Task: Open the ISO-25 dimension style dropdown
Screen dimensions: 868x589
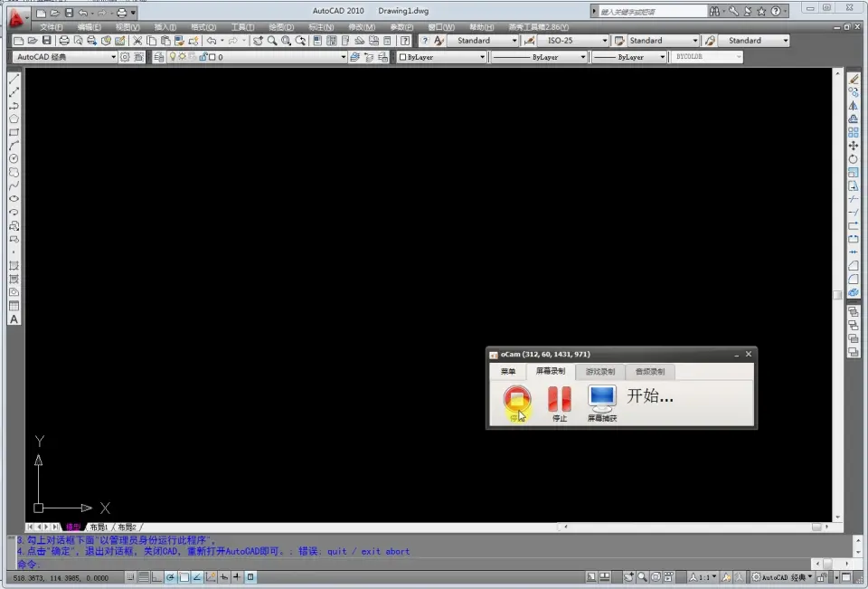Action: click(x=573, y=41)
